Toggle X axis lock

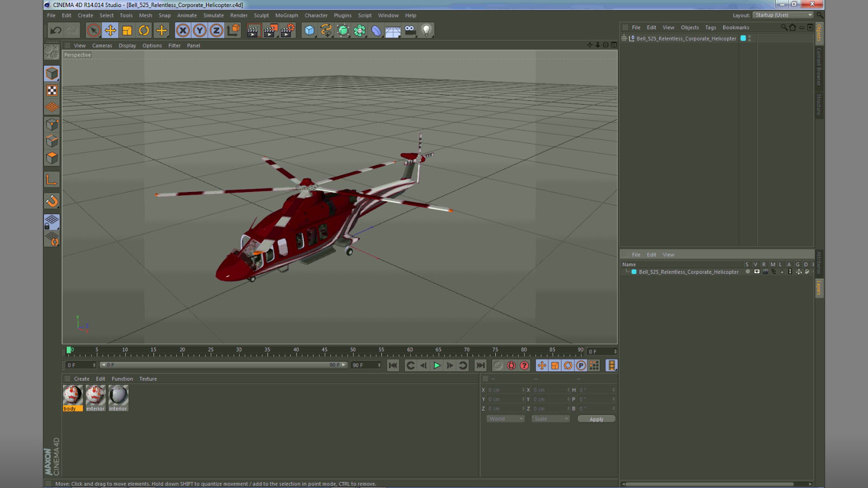(183, 30)
